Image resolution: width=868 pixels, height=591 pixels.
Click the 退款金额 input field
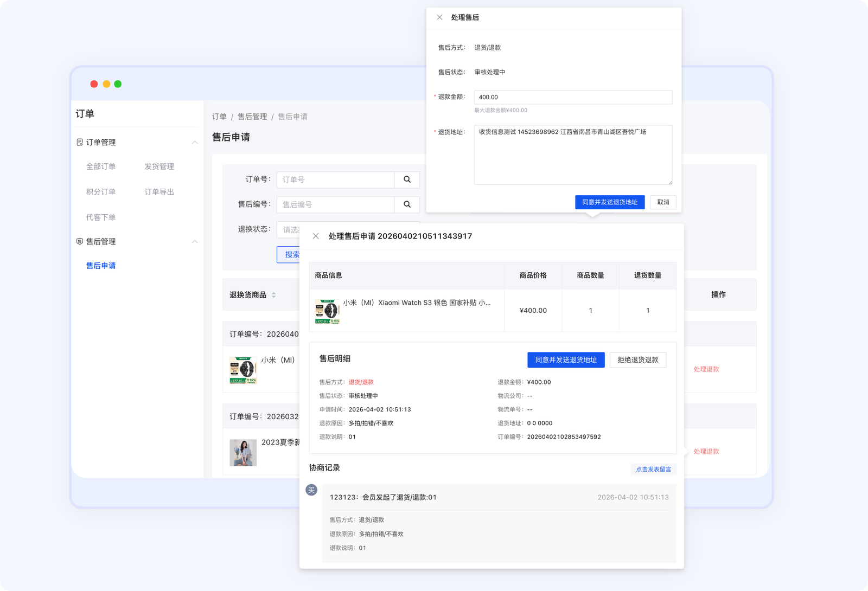573,97
